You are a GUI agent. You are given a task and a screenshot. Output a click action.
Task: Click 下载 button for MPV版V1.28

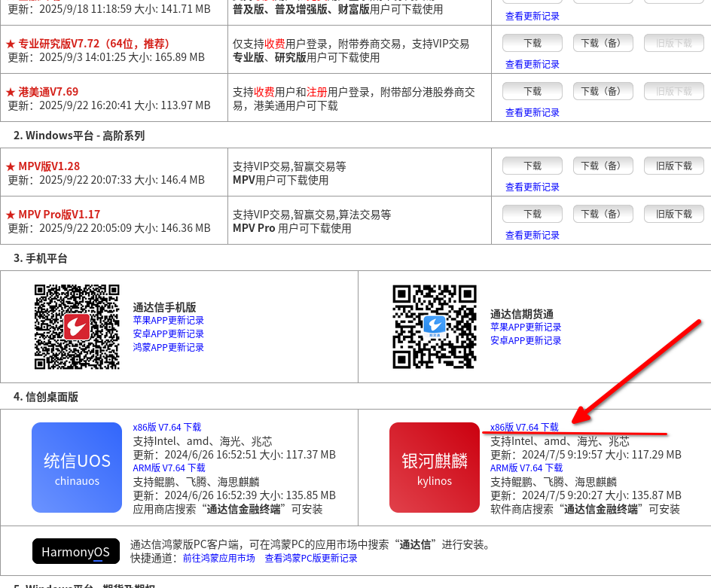point(532,166)
